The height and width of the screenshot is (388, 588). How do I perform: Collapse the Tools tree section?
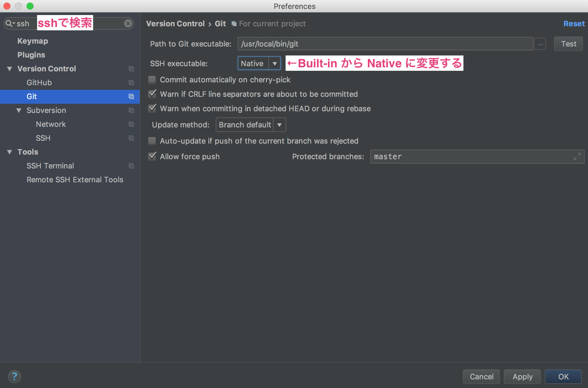10,152
